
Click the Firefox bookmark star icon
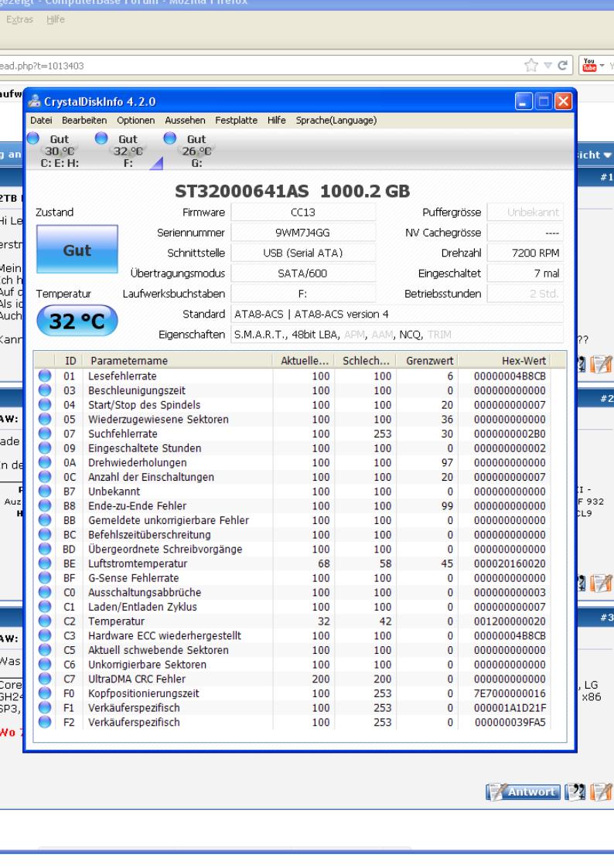pos(531,66)
